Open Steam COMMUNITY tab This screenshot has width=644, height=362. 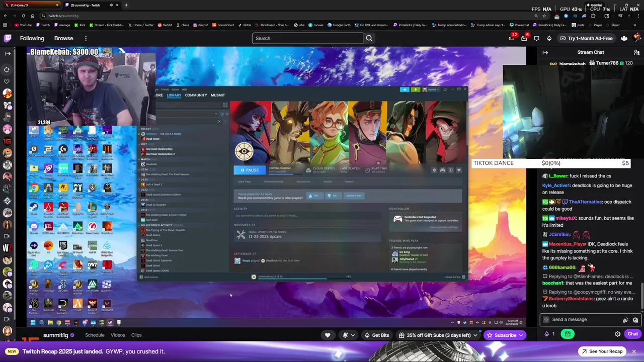[x=196, y=95]
